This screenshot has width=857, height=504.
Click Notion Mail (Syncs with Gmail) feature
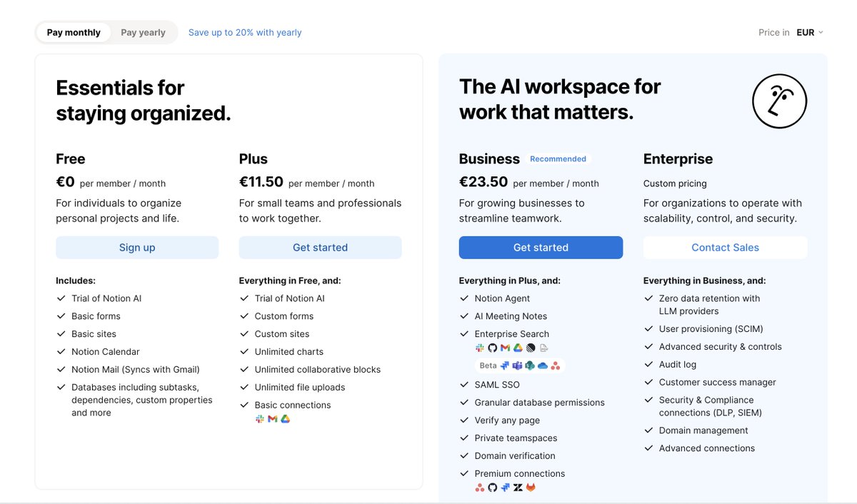click(x=136, y=369)
